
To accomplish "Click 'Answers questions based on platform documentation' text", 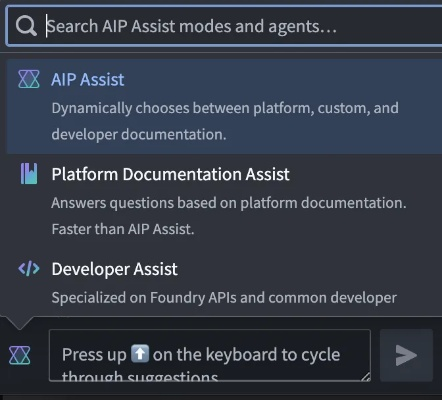I will coord(229,203).
